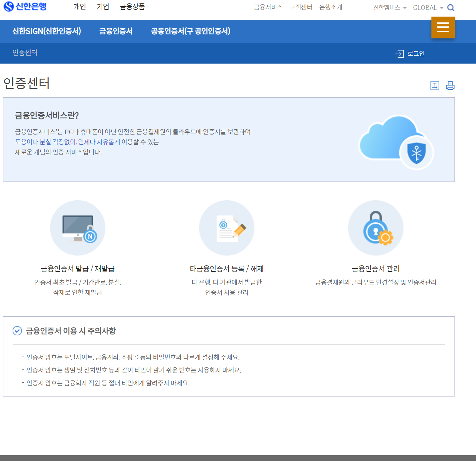Screen dimensions: 476x461
Task: Open 타금융인증서 등록 / 해제 link
Action: coord(227,269)
